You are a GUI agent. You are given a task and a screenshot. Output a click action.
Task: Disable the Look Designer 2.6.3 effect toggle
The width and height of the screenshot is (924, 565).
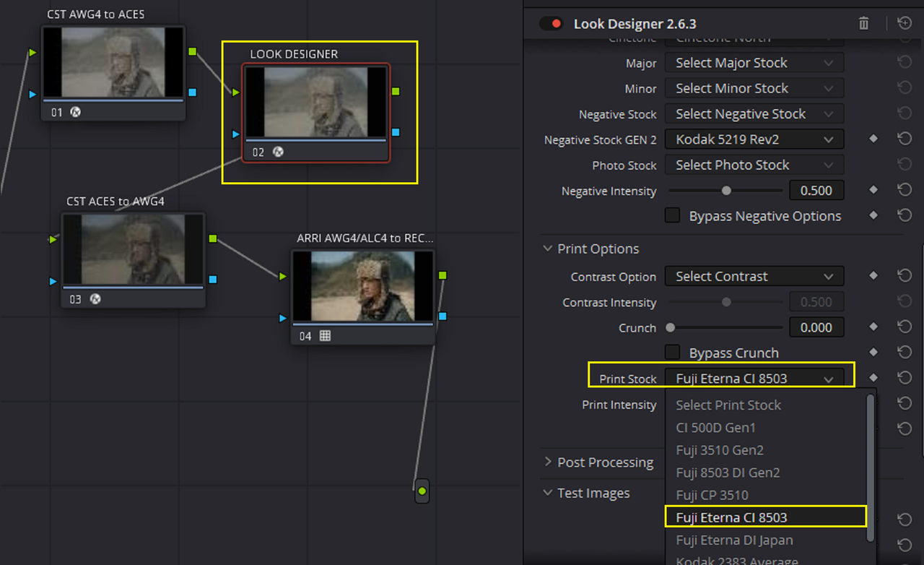552,24
